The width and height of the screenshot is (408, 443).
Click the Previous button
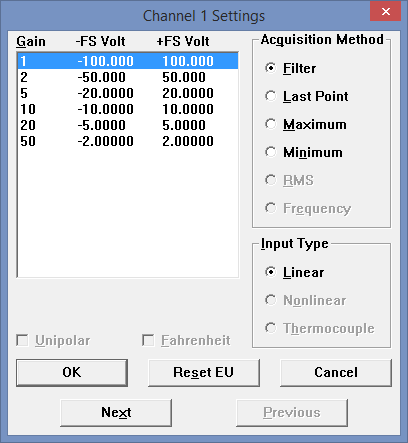[x=292, y=413]
